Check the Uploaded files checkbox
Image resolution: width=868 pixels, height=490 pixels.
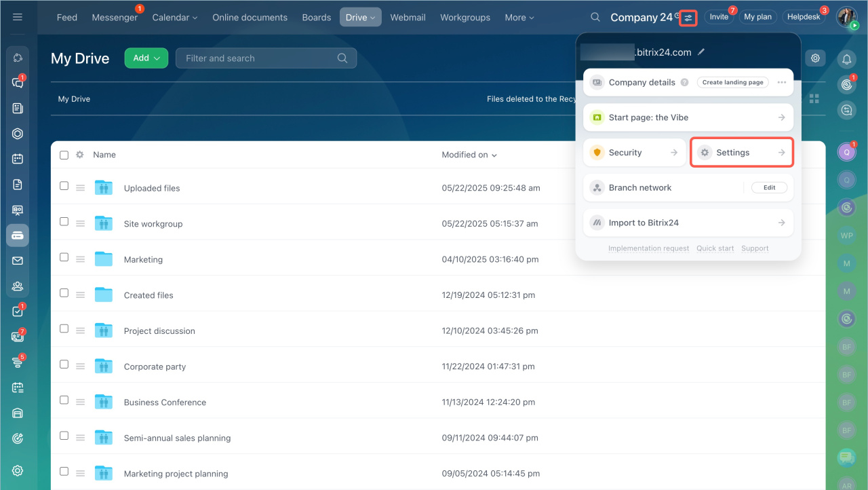coord(64,186)
